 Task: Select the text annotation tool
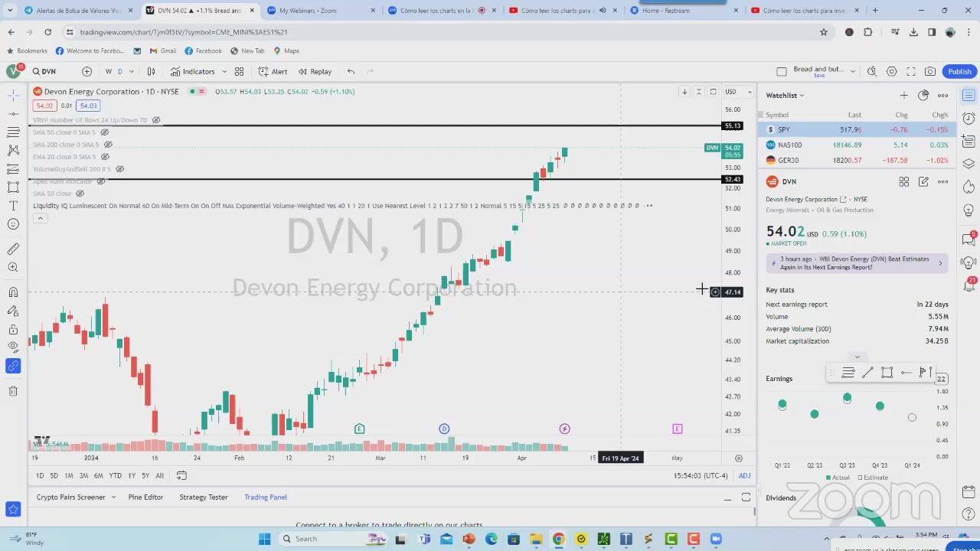pyautogui.click(x=13, y=206)
